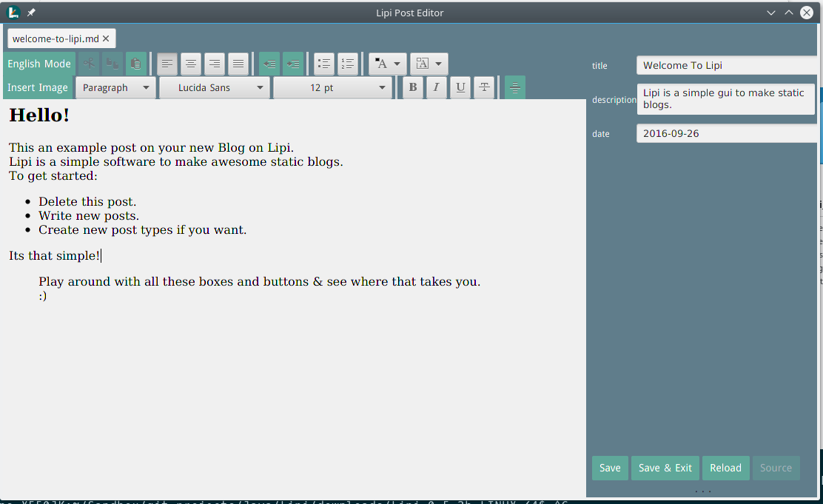Click the description text field
The height and width of the screenshot is (504, 823).
[x=726, y=98]
